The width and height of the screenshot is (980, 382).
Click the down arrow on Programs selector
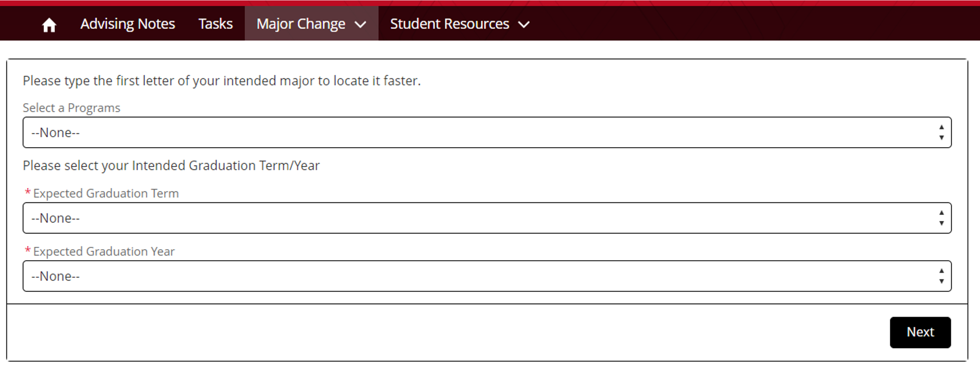click(941, 138)
